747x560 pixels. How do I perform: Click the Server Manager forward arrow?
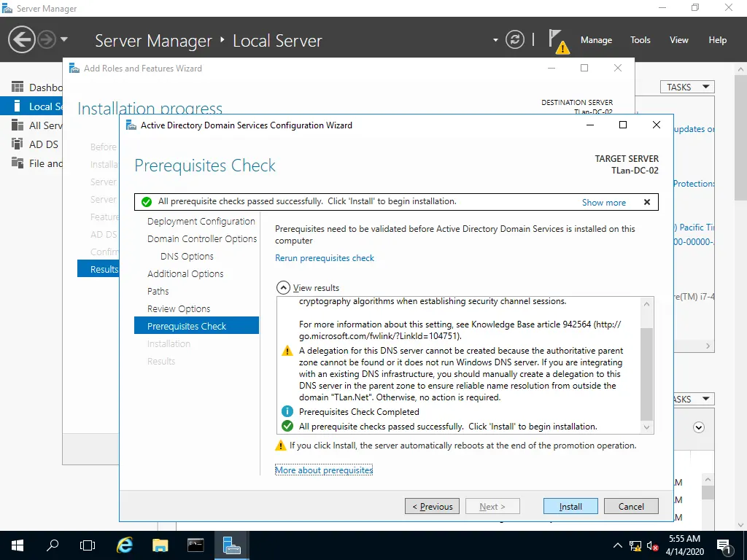47,39
